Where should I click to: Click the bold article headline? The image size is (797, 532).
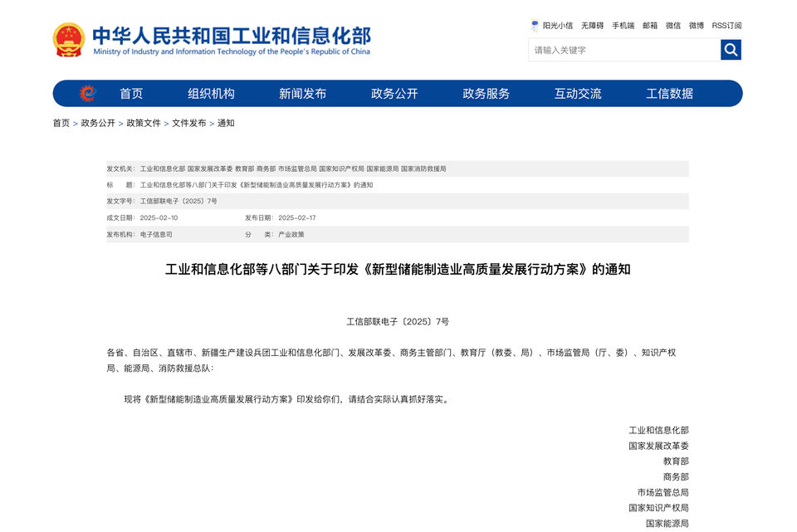pyautogui.click(x=398, y=269)
